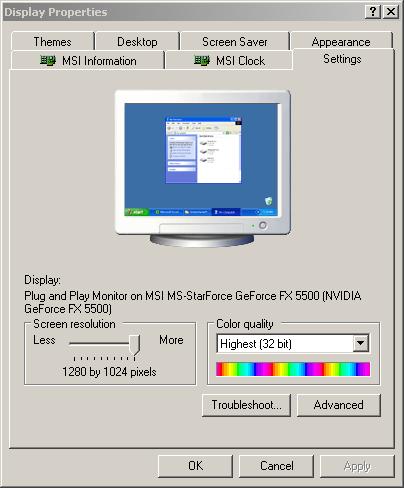
Task: Click the Troubleshoot... button
Action: pyautogui.click(x=246, y=405)
